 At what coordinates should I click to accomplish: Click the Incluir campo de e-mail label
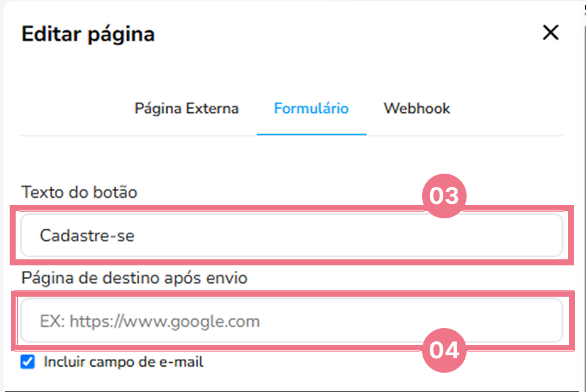(x=124, y=362)
